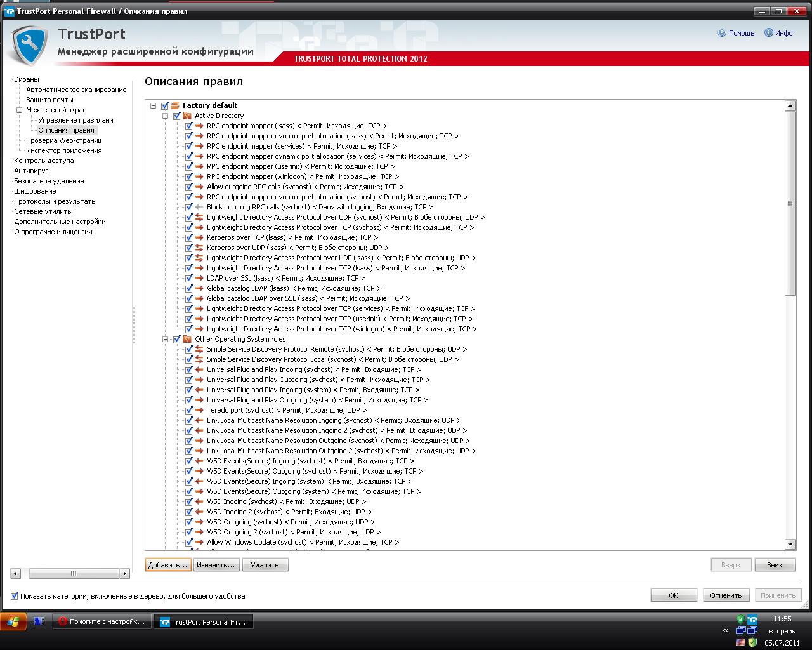Click the arrow icon of Universal Plug and Play Outgoing (system)
Viewport: 812px width, 650px height.
point(199,400)
